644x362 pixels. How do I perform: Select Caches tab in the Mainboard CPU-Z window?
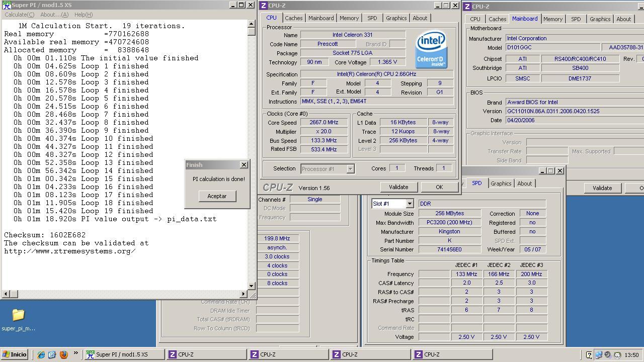click(497, 19)
